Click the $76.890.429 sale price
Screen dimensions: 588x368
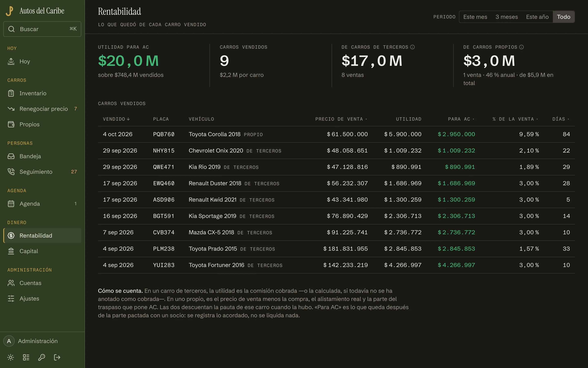(x=347, y=216)
